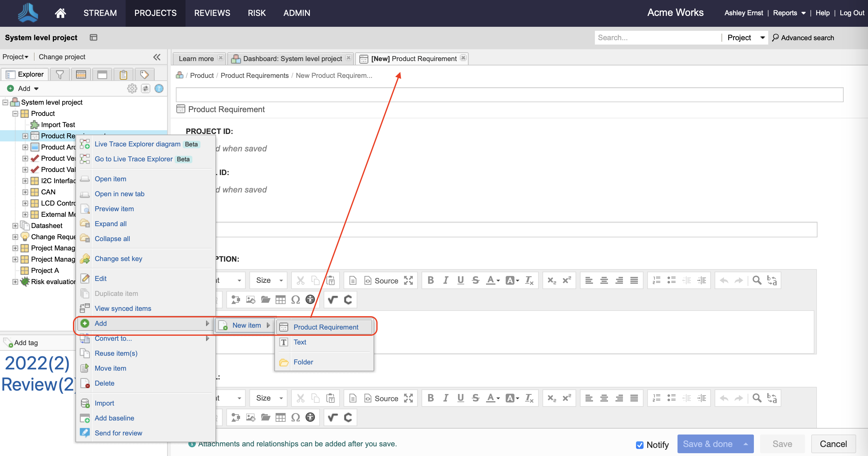868x456 pixels.
Task: Insert bulleted list in upper description toolbar
Action: [672, 280]
